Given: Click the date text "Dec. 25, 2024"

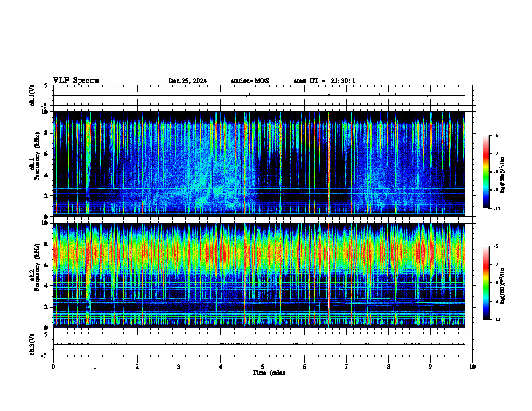Looking at the screenshot, I should coord(187,81).
